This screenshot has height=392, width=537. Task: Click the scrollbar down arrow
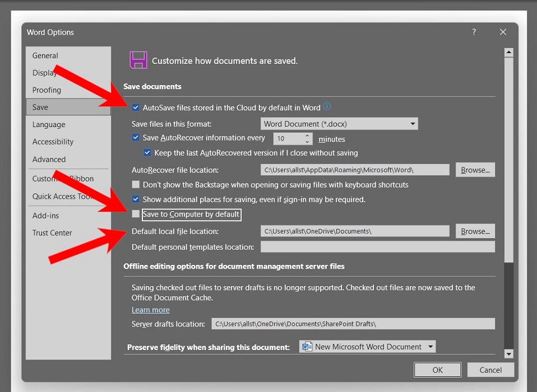click(509, 354)
